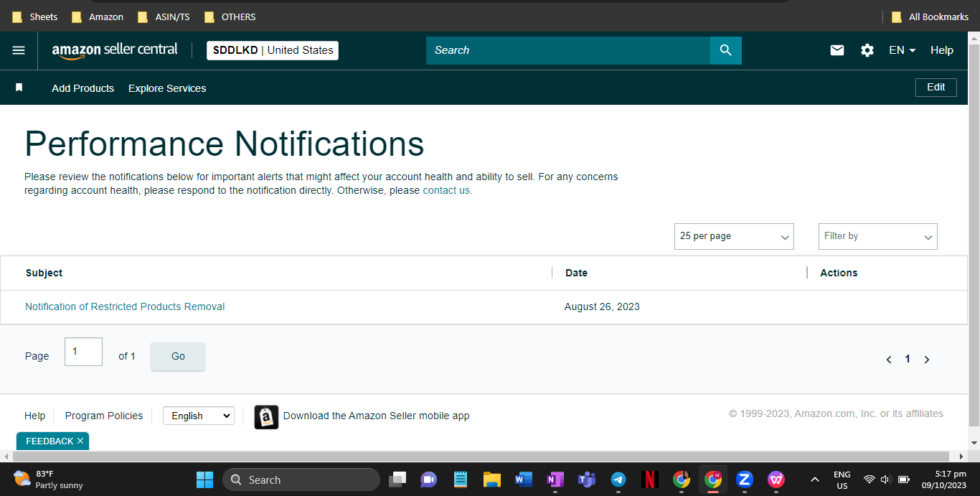
Task: Open the Amazon bookmark folder
Action: coord(98,17)
